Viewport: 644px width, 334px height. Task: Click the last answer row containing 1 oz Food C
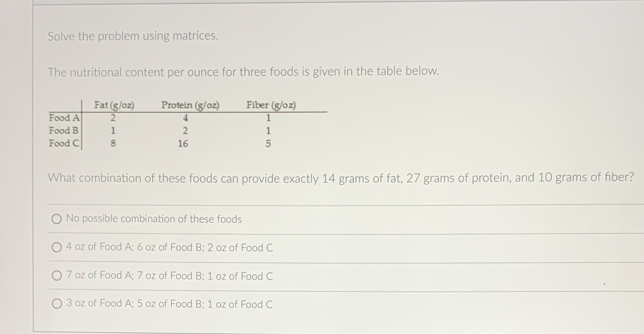[x=169, y=304]
